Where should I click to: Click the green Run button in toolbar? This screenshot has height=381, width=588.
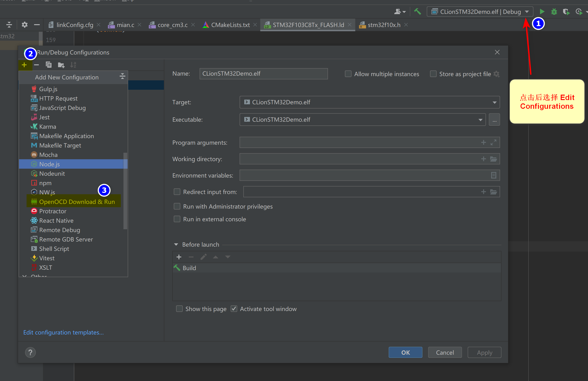click(x=542, y=12)
